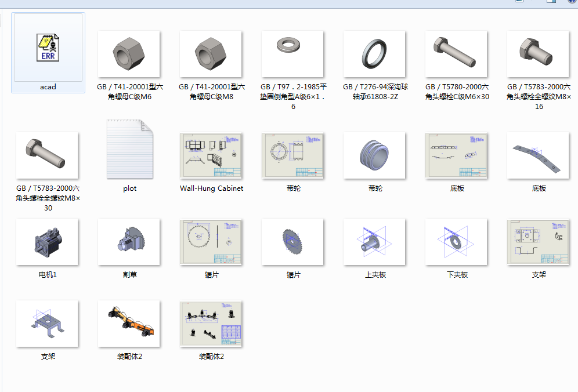578x392 pixels.
Task: Select the flat washer A级6×1.6 thumbnail
Action: tap(292, 54)
